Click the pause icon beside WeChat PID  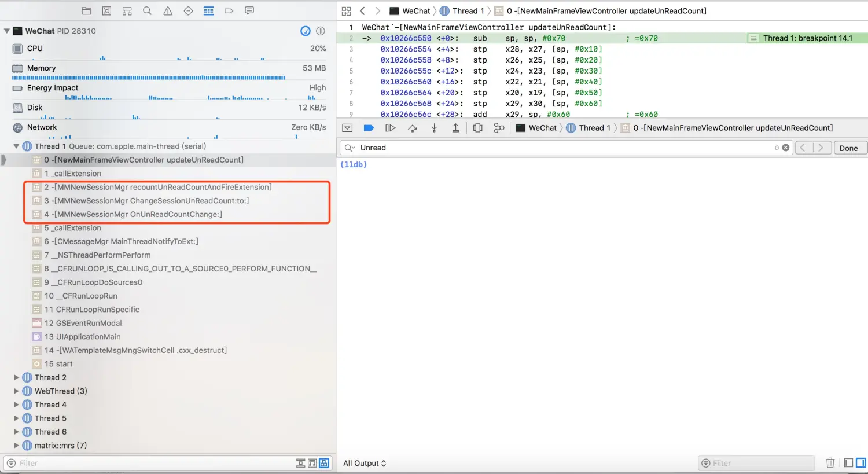(321, 31)
